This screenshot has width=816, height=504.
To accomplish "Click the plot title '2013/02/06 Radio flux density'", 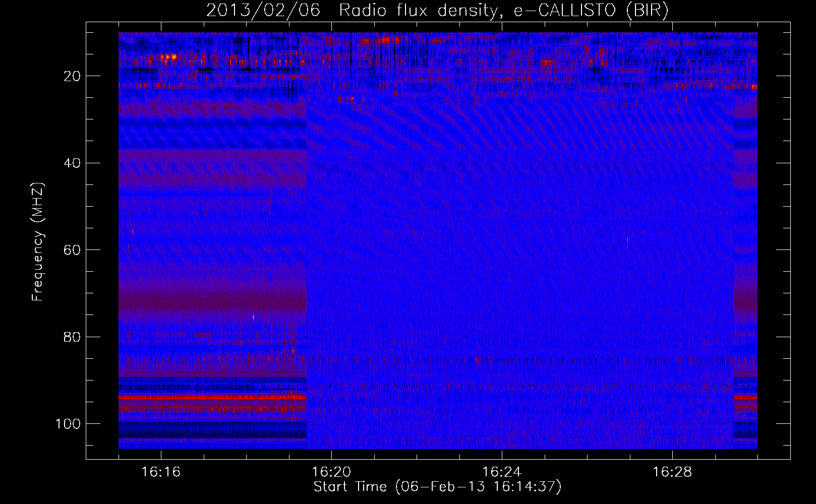I will coord(437,10).
